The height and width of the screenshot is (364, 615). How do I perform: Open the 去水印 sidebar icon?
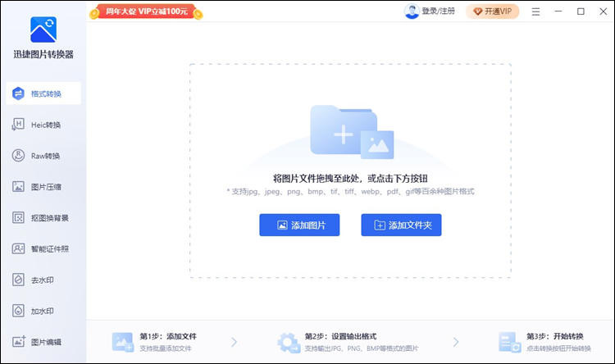18,280
